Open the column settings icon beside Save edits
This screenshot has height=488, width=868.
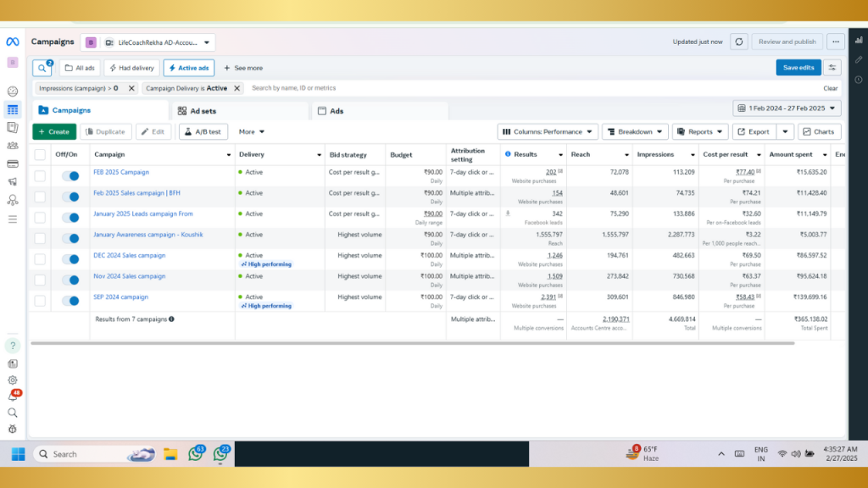[832, 68]
